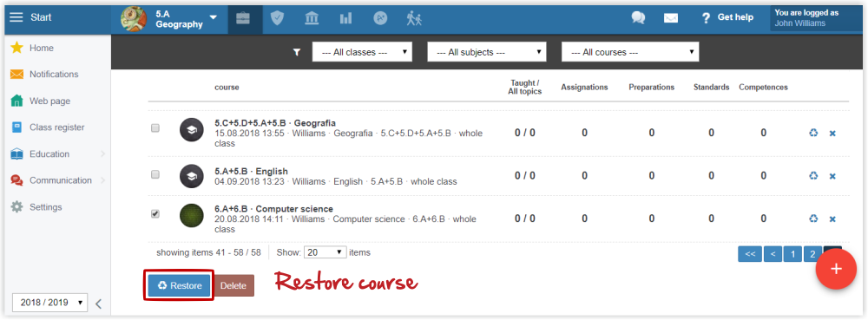Uncheck the 6.A+6.B Computer science checkbox
868x320 pixels.
click(155, 214)
